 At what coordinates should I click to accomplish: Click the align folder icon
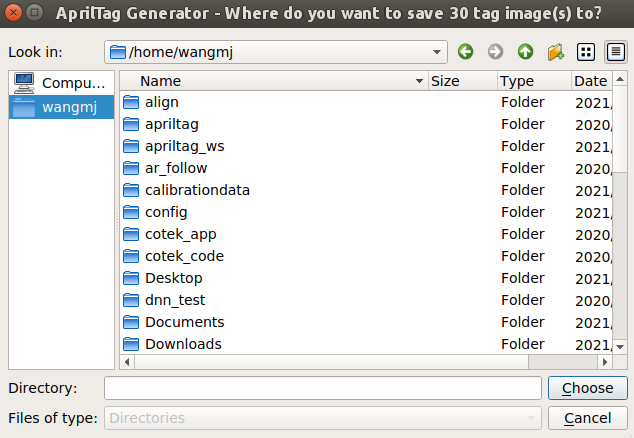pyautogui.click(x=131, y=102)
